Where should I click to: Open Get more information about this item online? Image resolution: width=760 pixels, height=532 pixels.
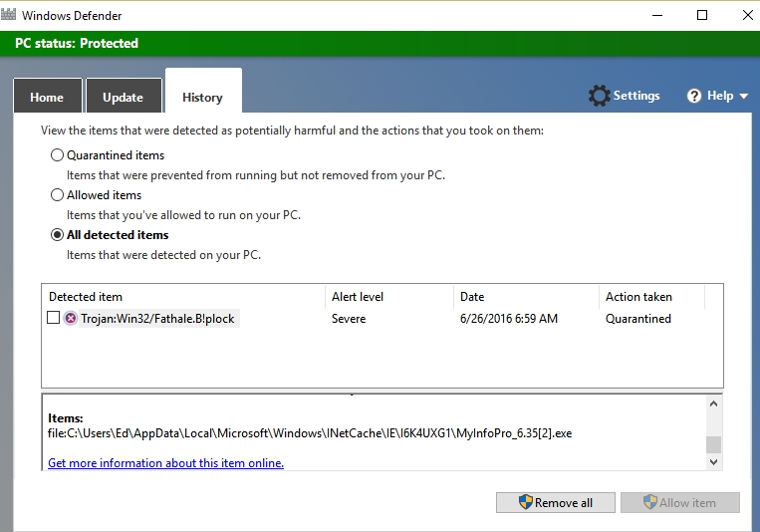(165, 463)
